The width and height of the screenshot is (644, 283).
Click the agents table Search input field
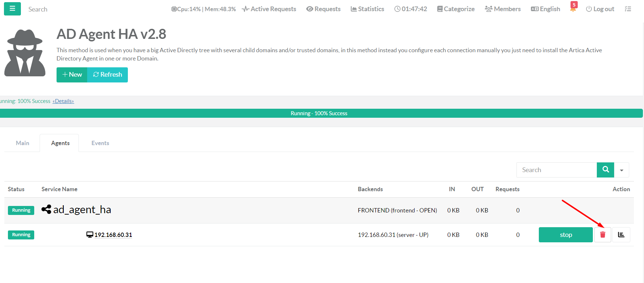coord(556,170)
